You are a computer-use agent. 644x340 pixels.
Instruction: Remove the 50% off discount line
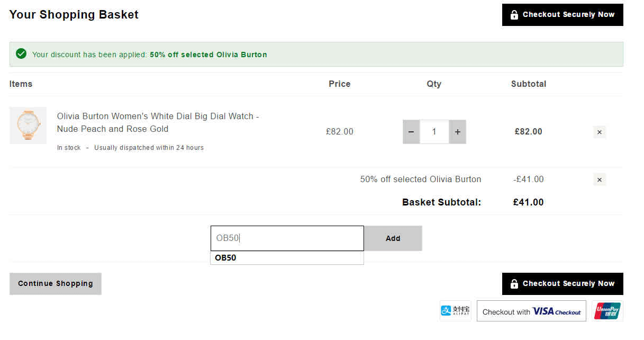tap(600, 180)
